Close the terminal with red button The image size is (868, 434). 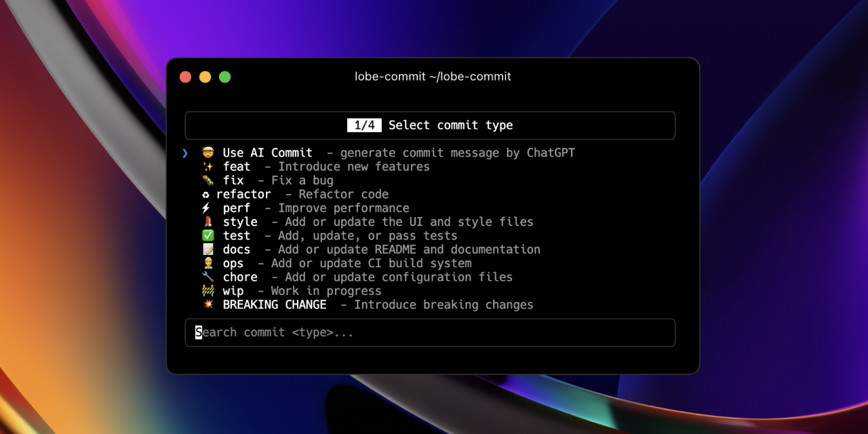185,77
